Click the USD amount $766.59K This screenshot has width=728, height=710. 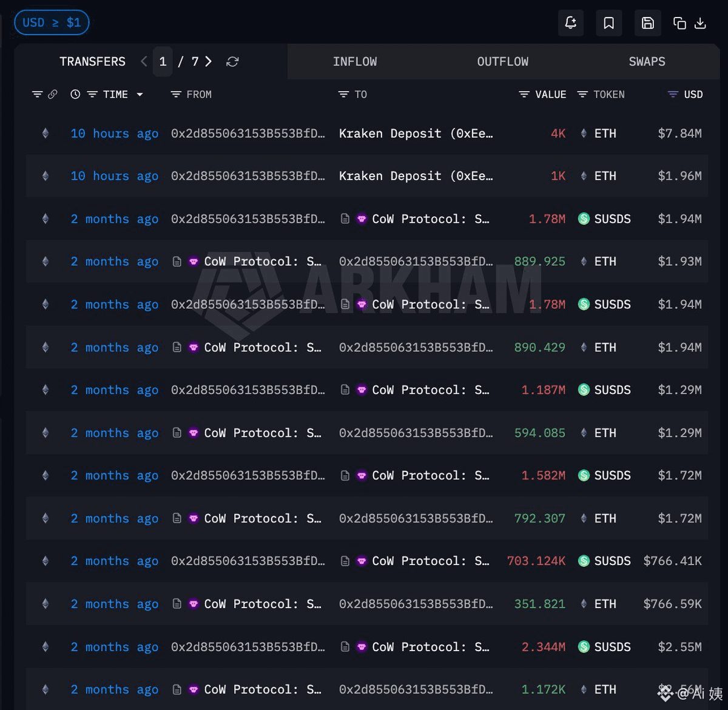pos(672,604)
